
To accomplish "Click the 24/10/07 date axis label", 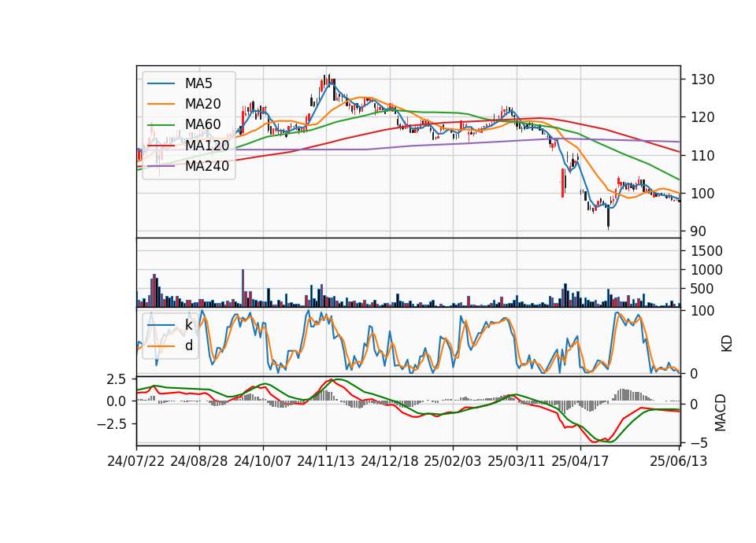I will pos(263,461).
